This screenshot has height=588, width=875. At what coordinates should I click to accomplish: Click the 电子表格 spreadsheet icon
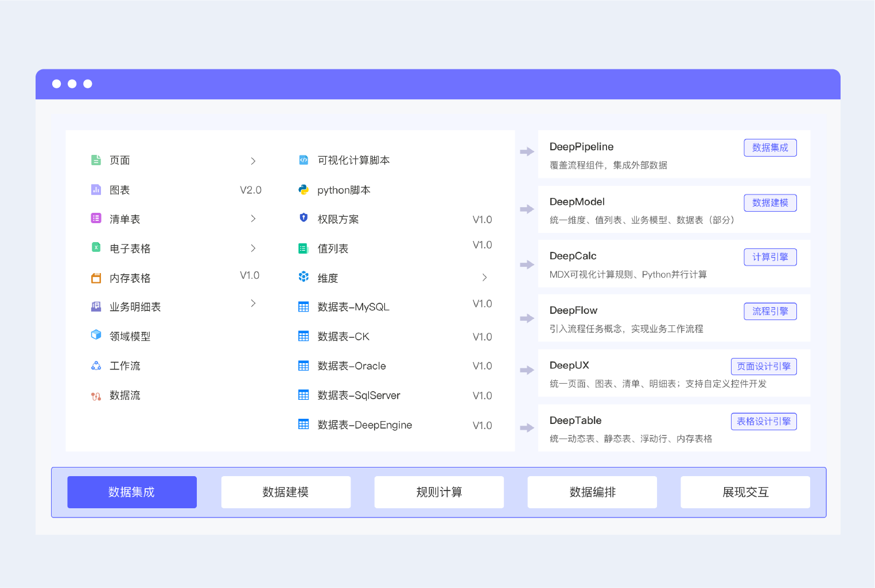[x=96, y=247]
